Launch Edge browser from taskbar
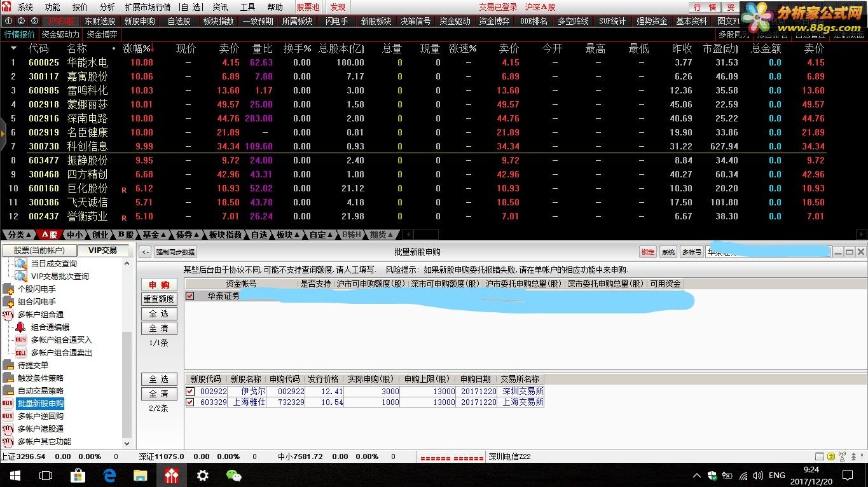 [x=109, y=475]
